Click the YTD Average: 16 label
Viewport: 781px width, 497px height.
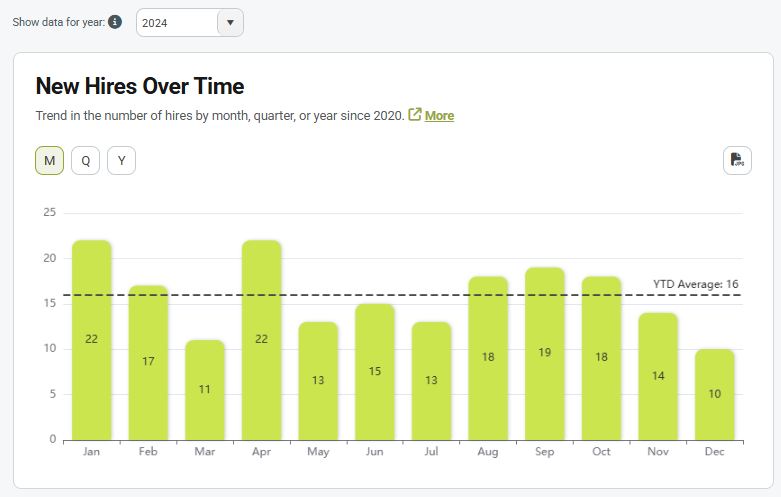695,284
